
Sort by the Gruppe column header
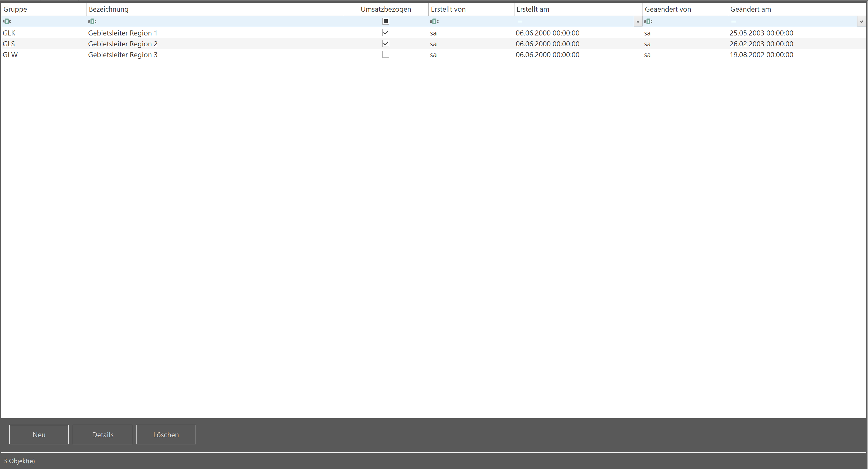44,9
